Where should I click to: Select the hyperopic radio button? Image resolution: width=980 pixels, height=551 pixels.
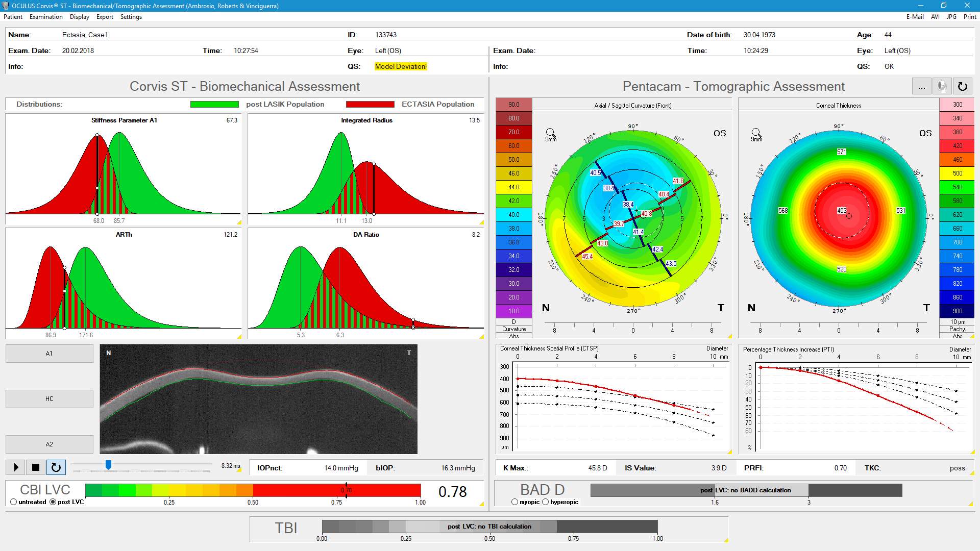[x=545, y=502]
